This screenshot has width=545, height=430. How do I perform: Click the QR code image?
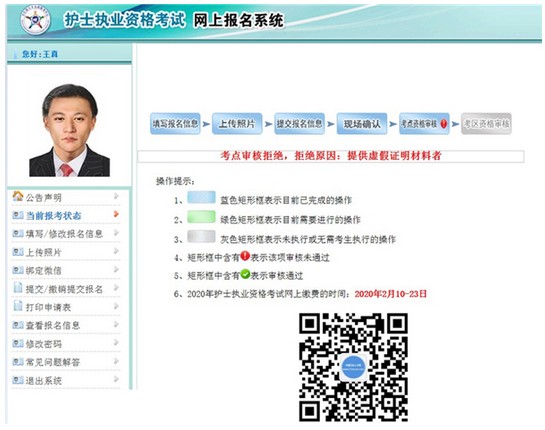[x=353, y=367]
